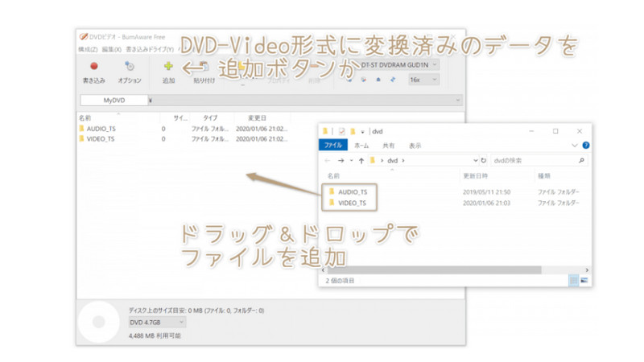Image resolution: width=644 pixels, height=362 pixels.
Task: Click folder system icon in dvd window title bar
Action: tap(325, 131)
